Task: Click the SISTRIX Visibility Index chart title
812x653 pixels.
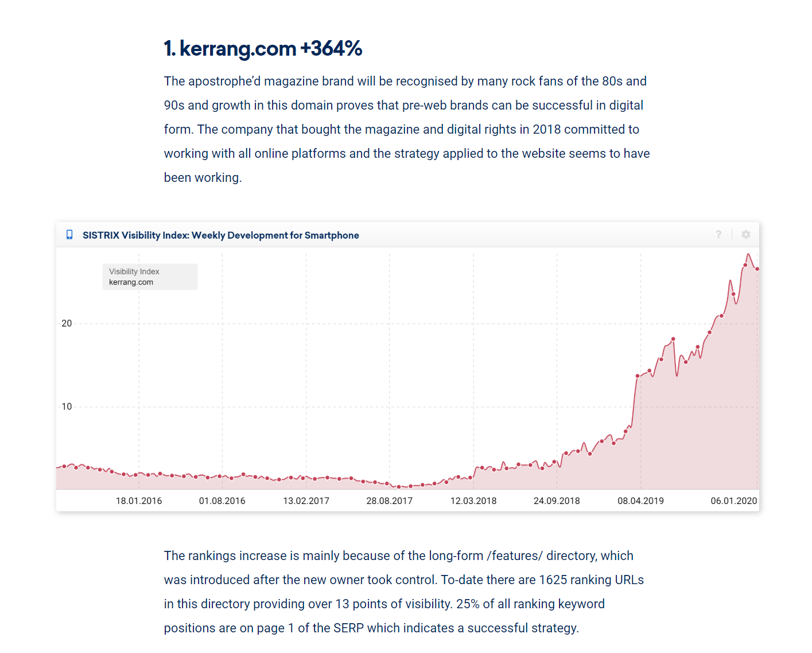Action: click(x=220, y=235)
